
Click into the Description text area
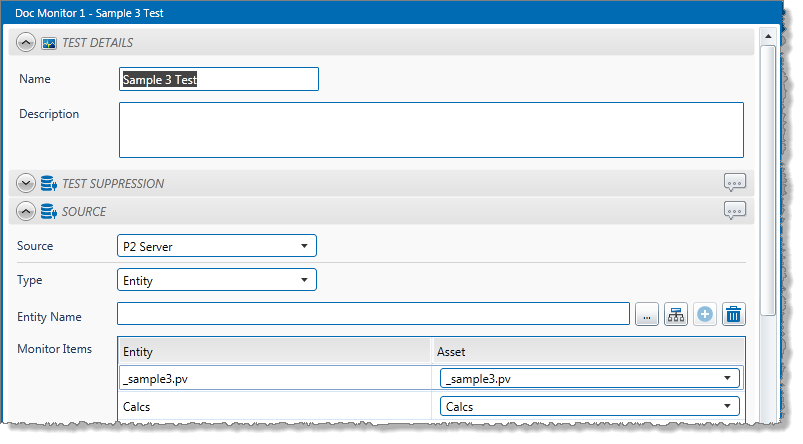click(x=431, y=130)
